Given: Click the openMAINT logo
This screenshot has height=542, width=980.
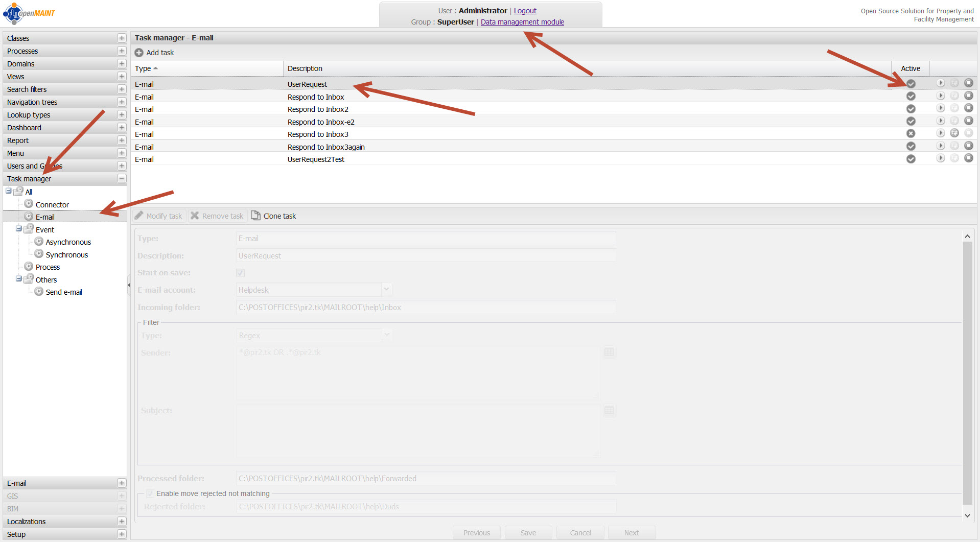Looking at the screenshot, I should (29, 13).
